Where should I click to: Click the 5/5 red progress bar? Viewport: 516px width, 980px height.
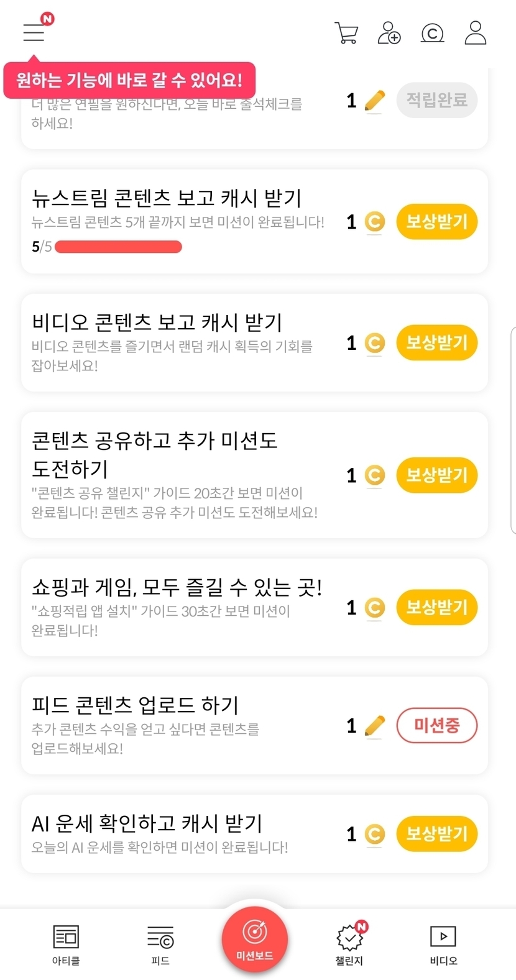[118, 247]
